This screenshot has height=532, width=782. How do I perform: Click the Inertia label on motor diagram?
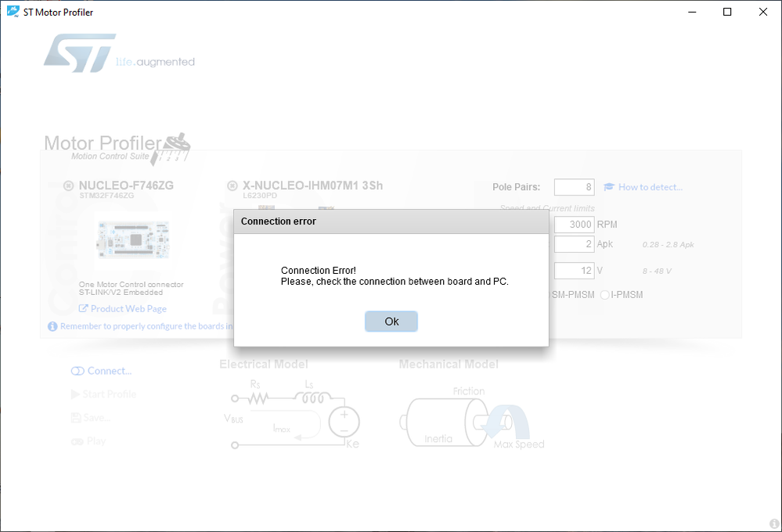438,439
